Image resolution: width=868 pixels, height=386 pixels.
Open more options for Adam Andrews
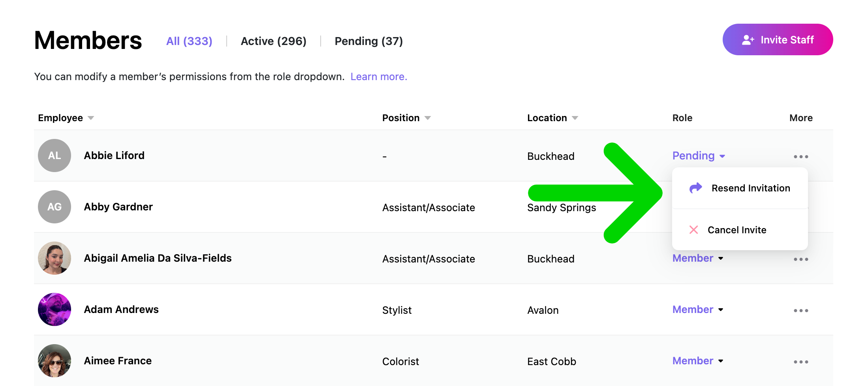[801, 311]
